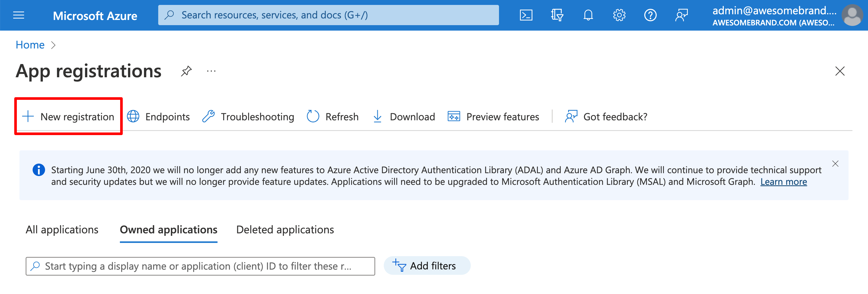Open the Feedback icon in top bar
Screen dimensions: 868x294
point(681,15)
